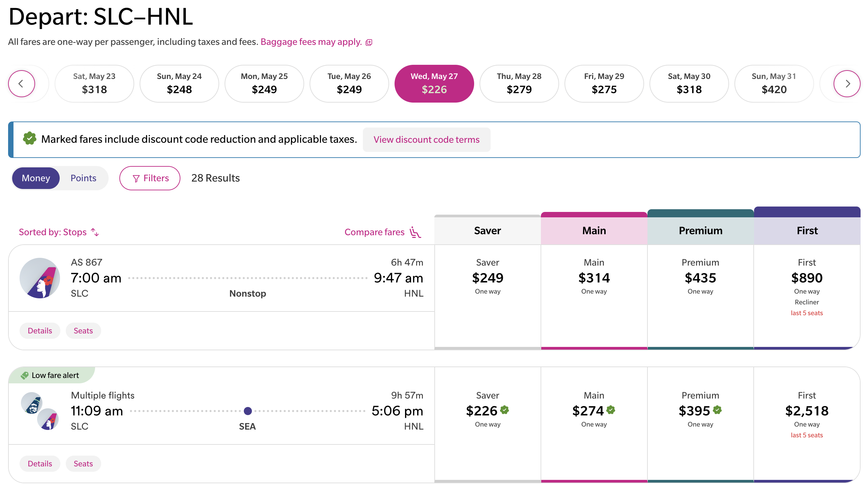Click the First fare class column header
868x490 pixels.
(x=807, y=230)
